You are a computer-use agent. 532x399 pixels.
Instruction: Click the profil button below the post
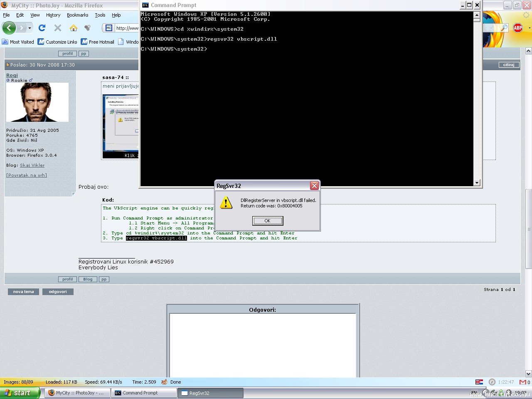tap(67, 279)
